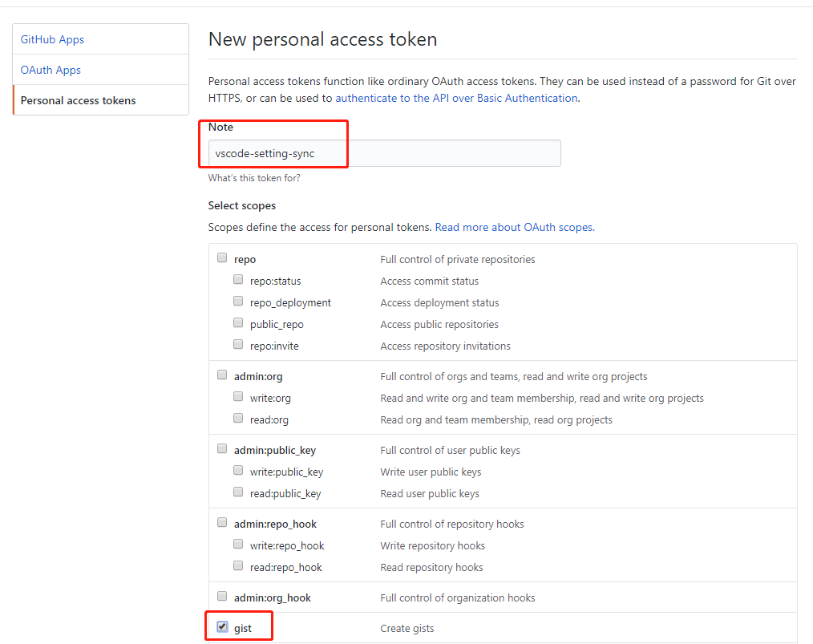Check the repo scope checkbox
Image resolution: width=813 pixels, height=644 pixels.
[x=222, y=258]
